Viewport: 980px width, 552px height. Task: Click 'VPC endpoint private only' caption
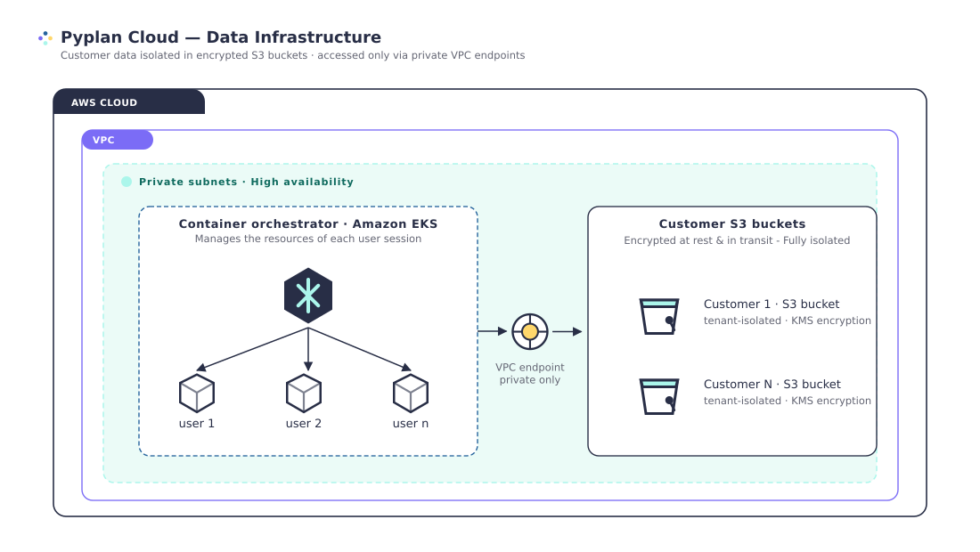coord(530,373)
